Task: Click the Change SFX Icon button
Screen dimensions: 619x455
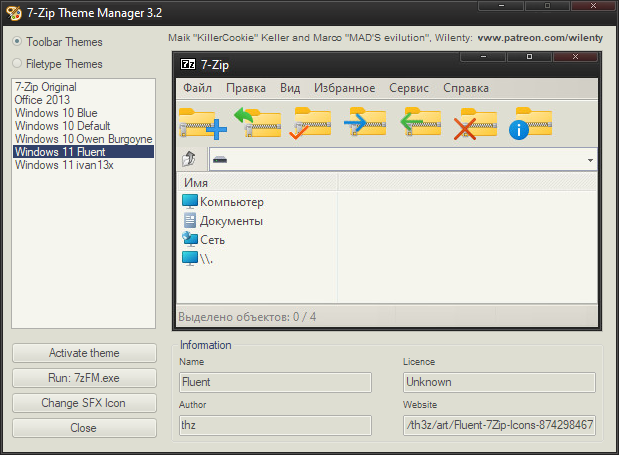Action: click(x=84, y=403)
